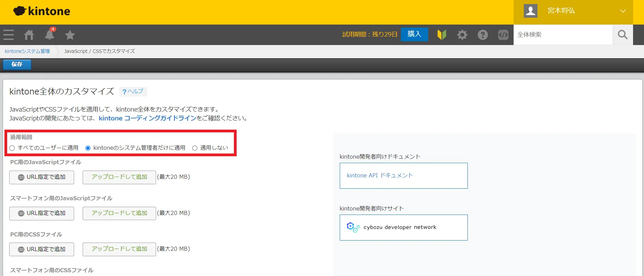This screenshot has height=276, width=644.
Task: Click the kintone logo
Action: 42,11
